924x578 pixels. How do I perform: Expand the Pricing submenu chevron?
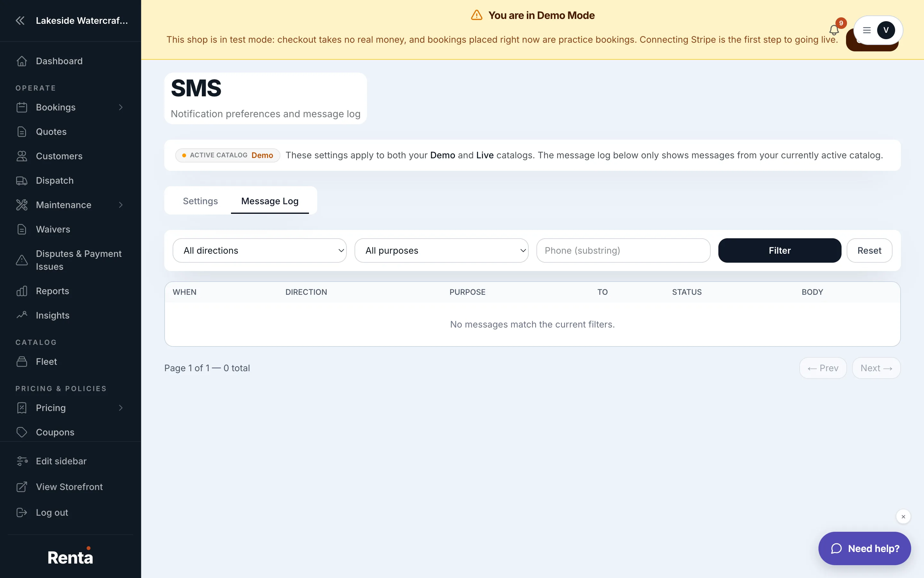click(x=121, y=408)
